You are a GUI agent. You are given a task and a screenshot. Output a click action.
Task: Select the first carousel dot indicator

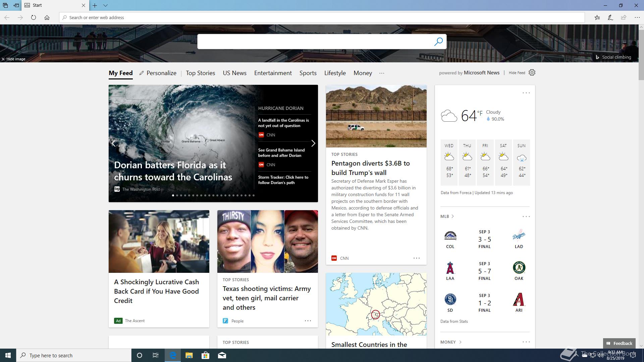point(173,195)
